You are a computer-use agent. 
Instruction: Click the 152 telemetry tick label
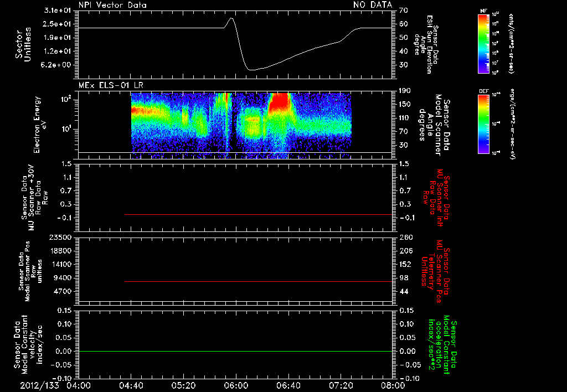(405, 264)
